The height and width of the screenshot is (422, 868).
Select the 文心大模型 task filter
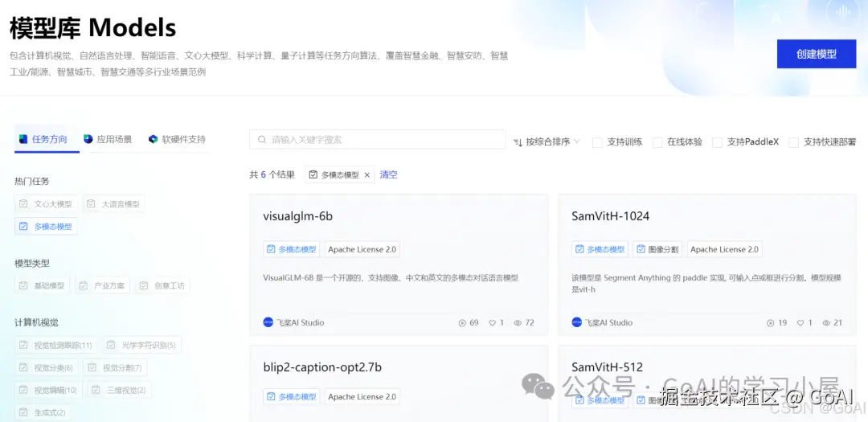pyautogui.click(x=47, y=204)
